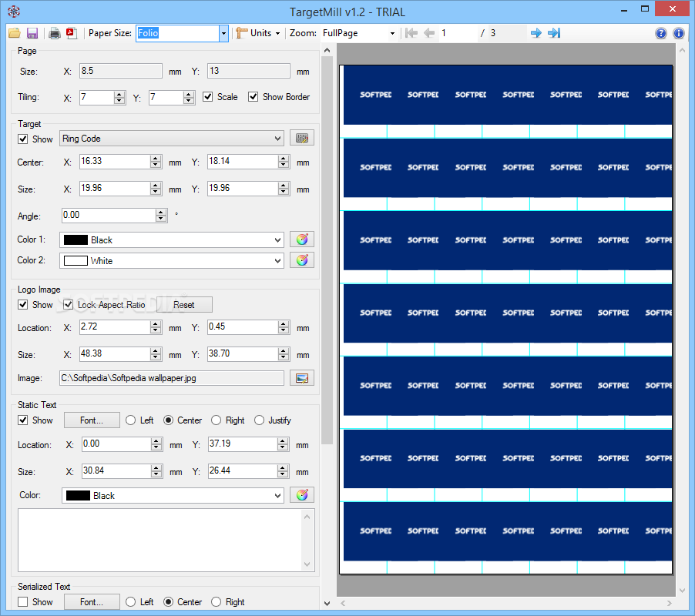Step the Target Size Y spinner
Image resolution: width=695 pixels, height=616 pixels.
click(x=284, y=189)
